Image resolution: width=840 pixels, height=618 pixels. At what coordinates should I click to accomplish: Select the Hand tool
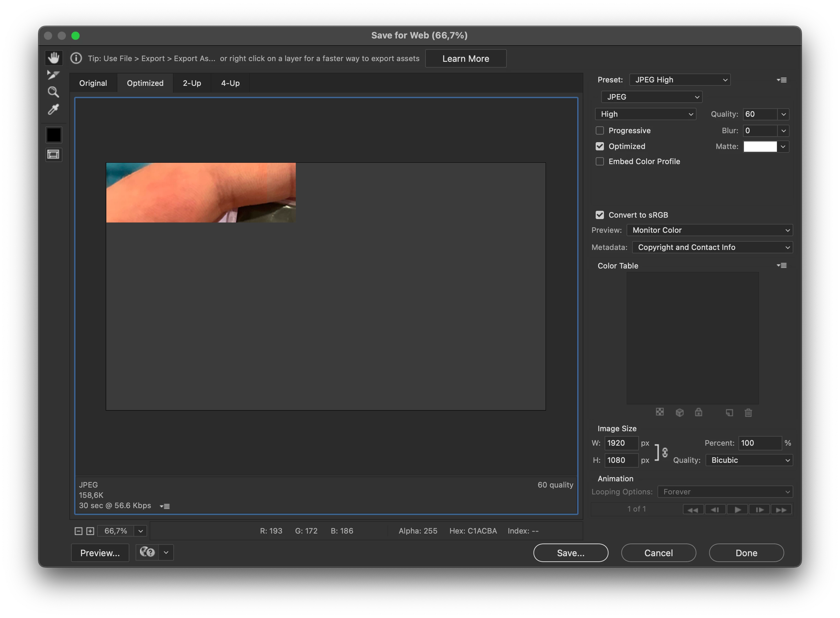pos(54,58)
